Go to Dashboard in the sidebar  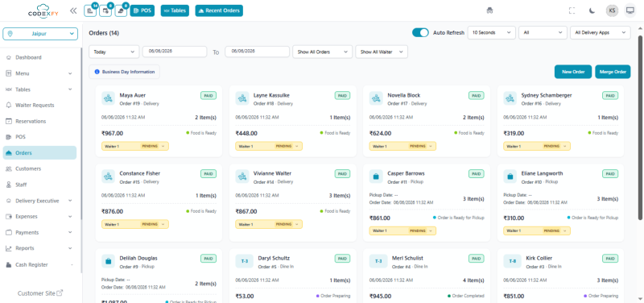click(39, 57)
